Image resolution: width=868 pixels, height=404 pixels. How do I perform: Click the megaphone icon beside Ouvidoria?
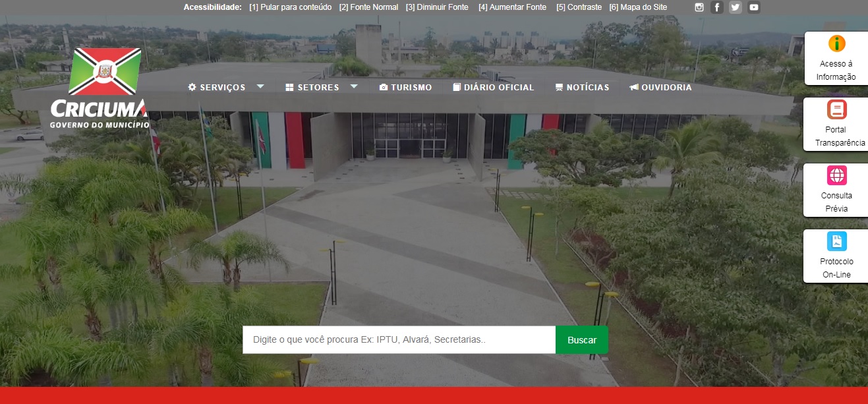pos(634,87)
